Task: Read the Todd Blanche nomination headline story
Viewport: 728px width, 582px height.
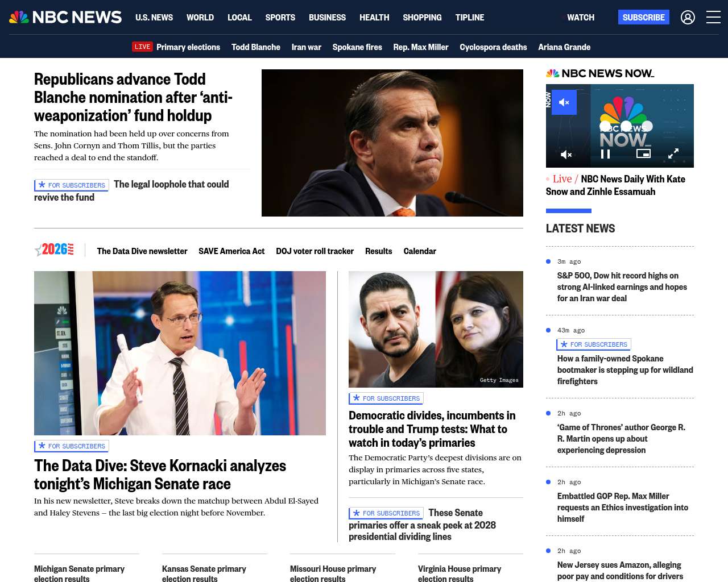Action: (x=133, y=97)
